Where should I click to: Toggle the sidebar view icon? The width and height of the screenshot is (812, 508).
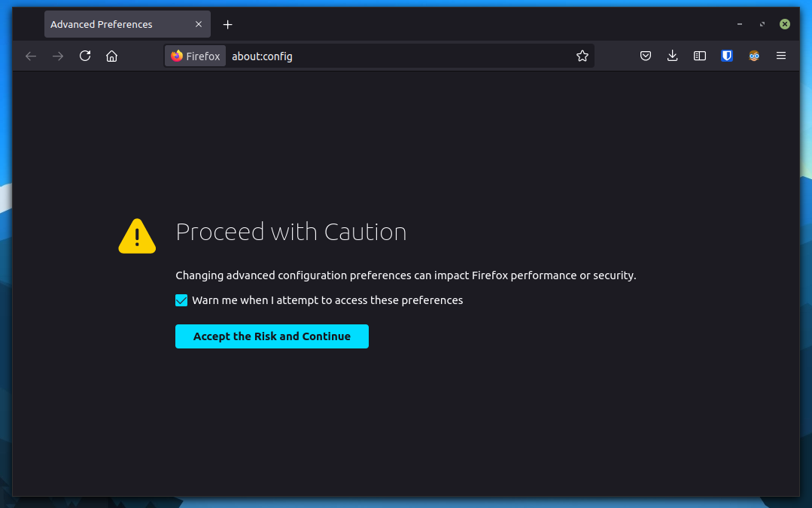point(700,56)
